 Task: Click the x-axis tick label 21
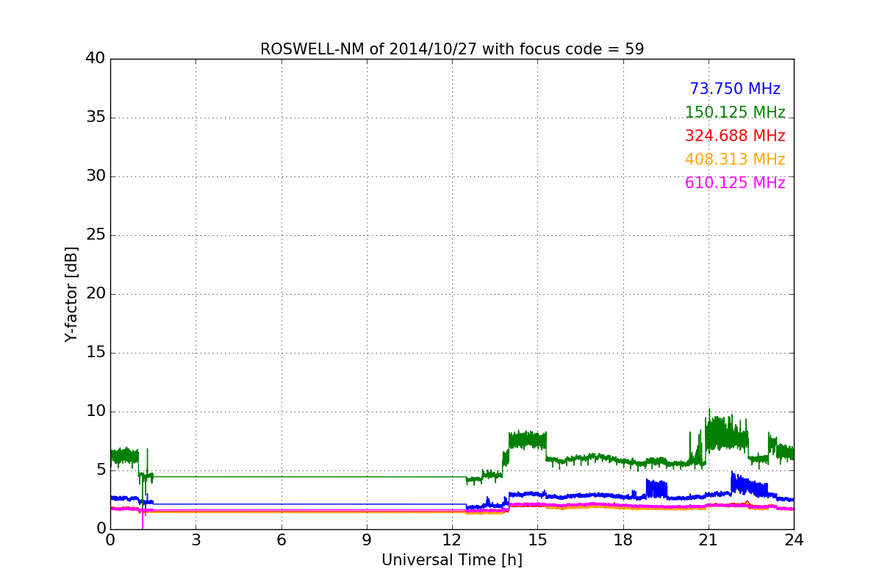[x=709, y=539]
